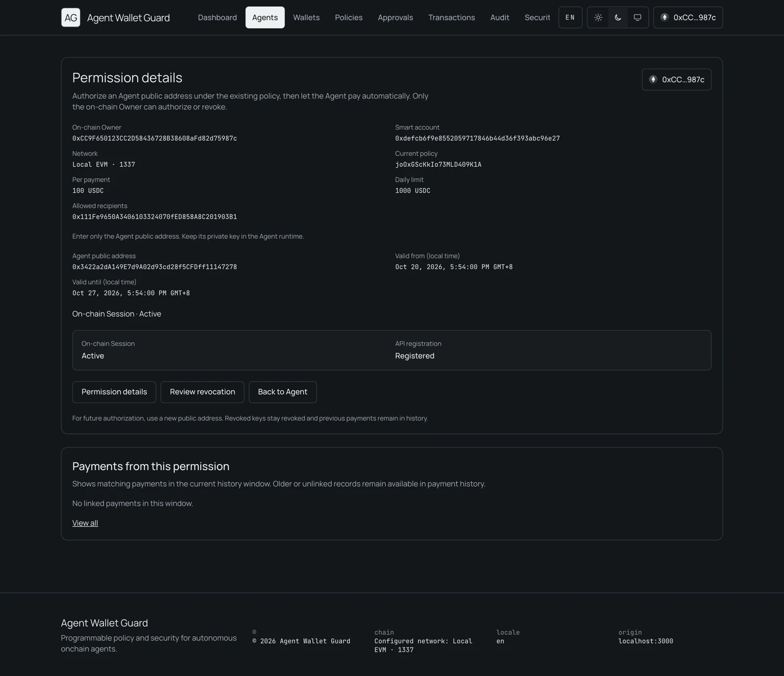Click the On-chain Session Active status box
Image resolution: width=784 pixels, height=676 pixels.
pyautogui.click(x=93, y=356)
